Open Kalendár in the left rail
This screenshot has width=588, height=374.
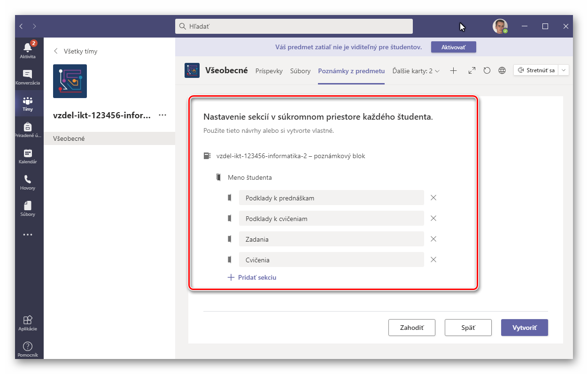click(x=28, y=156)
